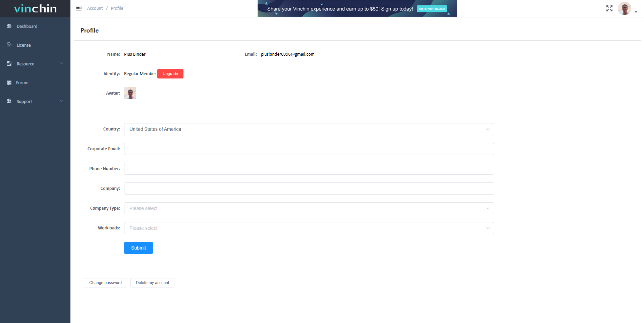
Task: Expand the Support submenu chevron
Action: 62,101
